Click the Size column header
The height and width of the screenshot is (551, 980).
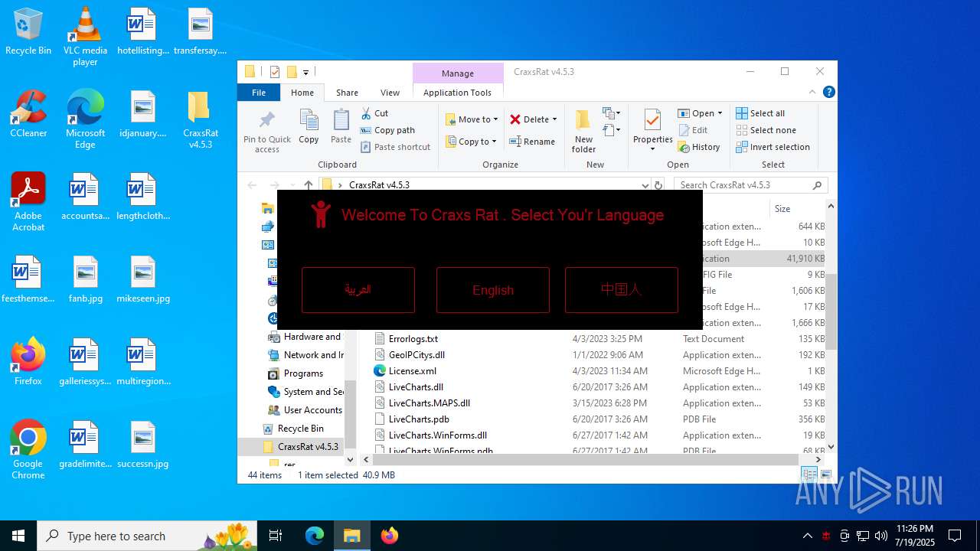pos(782,208)
